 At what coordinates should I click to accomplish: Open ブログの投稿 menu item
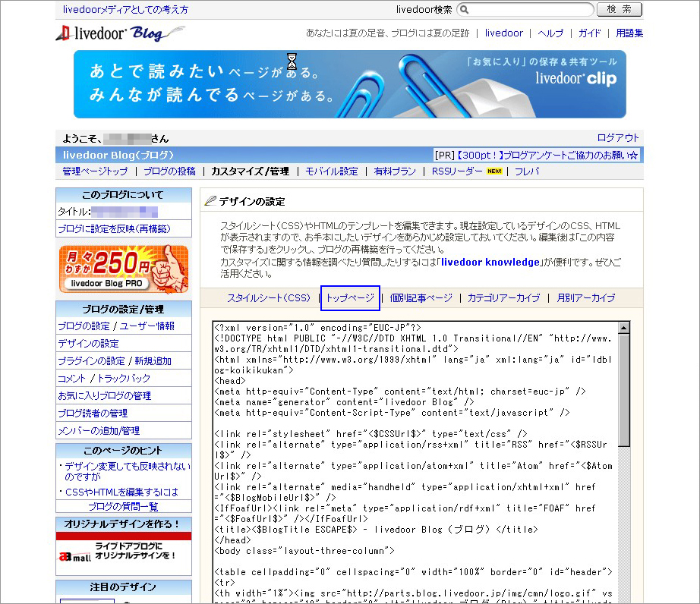(x=169, y=171)
